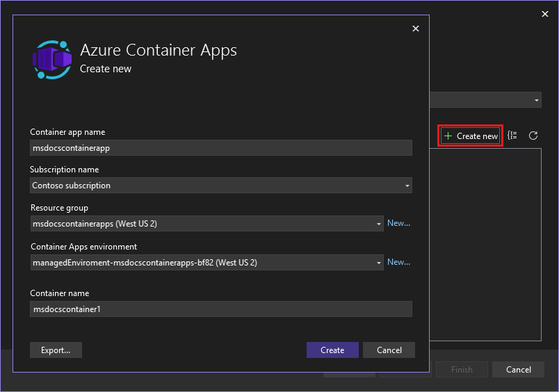Cancel the Azure Container Apps dialog
559x392 pixels.
pos(389,350)
